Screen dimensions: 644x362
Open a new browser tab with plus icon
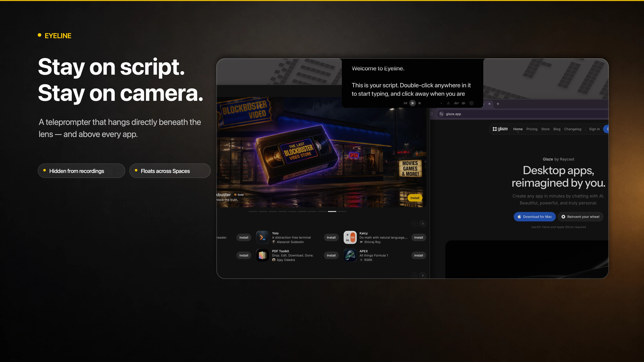(498, 104)
